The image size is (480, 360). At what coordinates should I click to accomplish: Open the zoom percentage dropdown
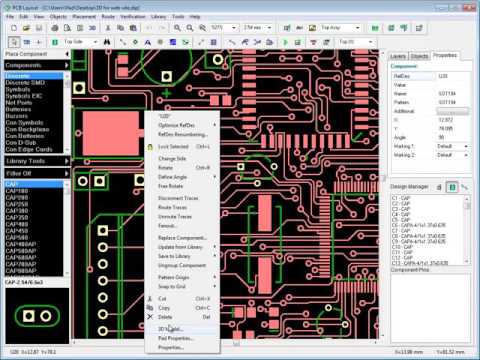[234, 28]
